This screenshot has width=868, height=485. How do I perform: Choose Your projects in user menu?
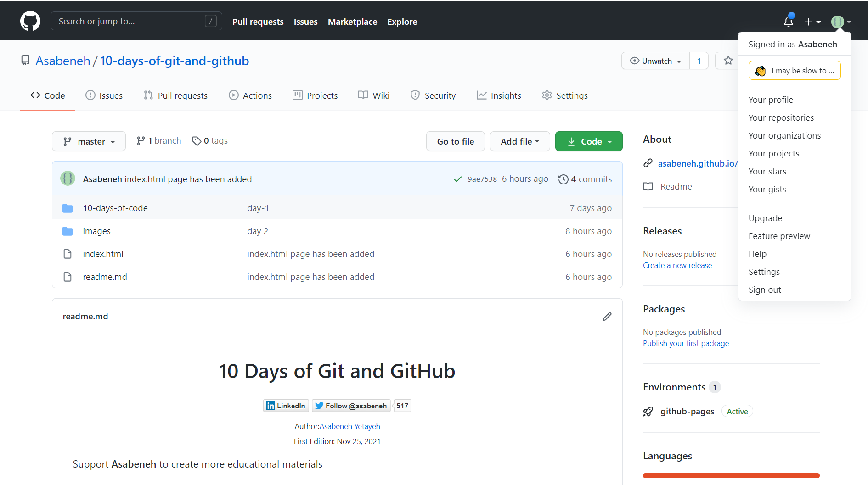774,153
